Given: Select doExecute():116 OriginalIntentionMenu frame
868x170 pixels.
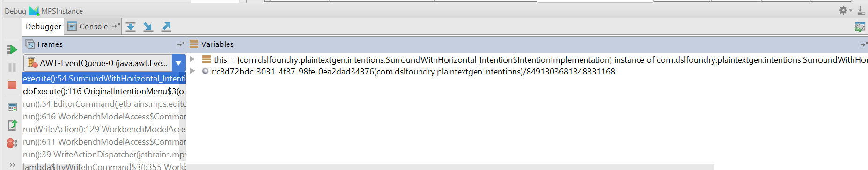Looking at the screenshot, I should [x=104, y=91].
